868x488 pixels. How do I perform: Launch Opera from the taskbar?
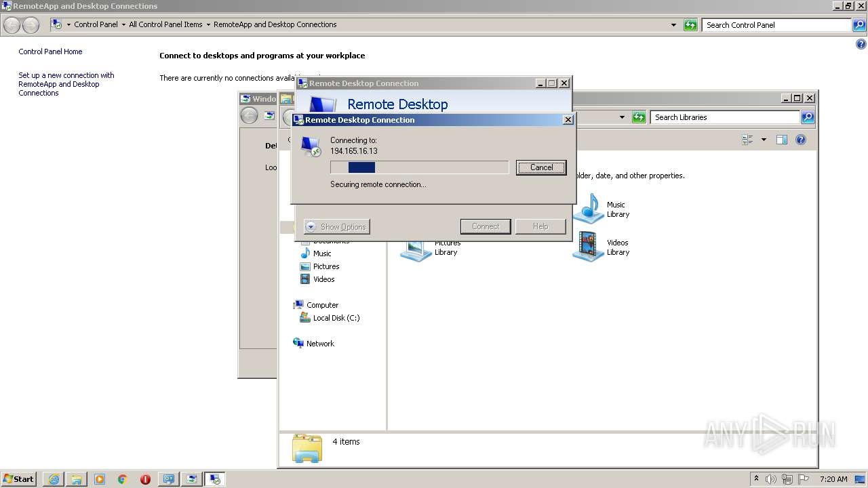coord(145,479)
